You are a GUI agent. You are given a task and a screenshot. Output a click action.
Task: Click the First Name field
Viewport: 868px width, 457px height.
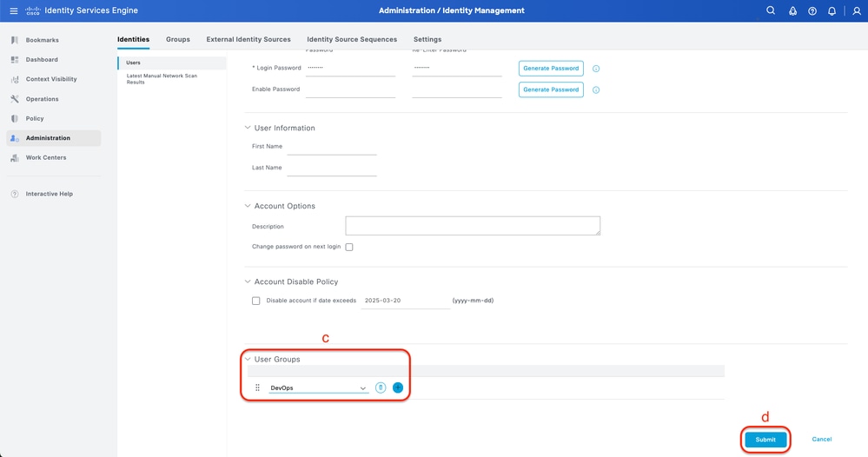point(332,147)
